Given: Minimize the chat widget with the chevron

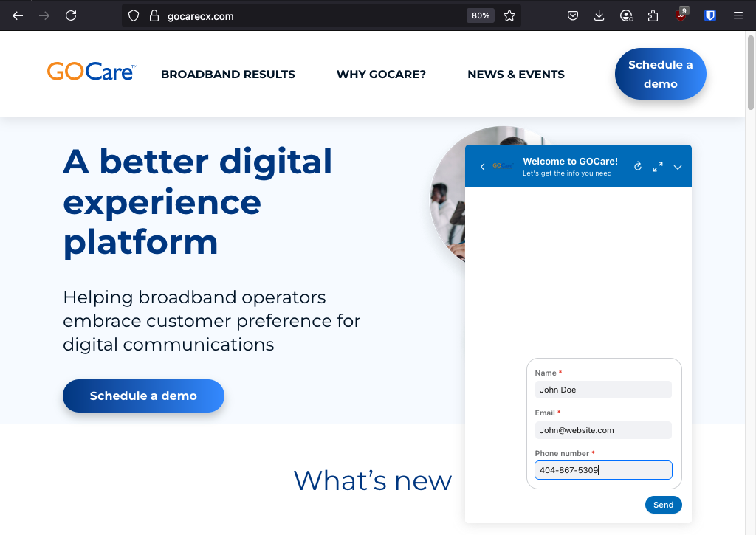Looking at the screenshot, I should pos(678,168).
